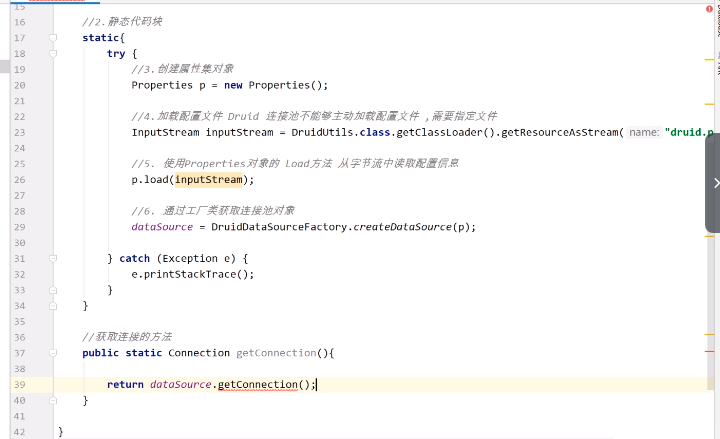Click the catch keyword on line 31
Image resolution: width=720 pixels, height=439 pixels.
[135, 259]
